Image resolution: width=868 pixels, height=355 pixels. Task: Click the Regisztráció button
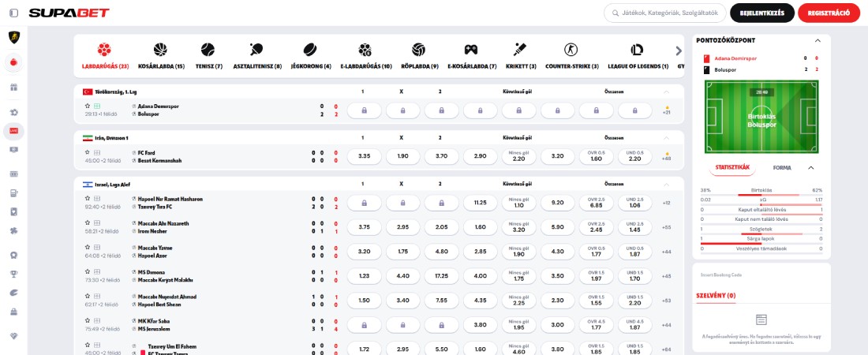click(x=829, y=13)
